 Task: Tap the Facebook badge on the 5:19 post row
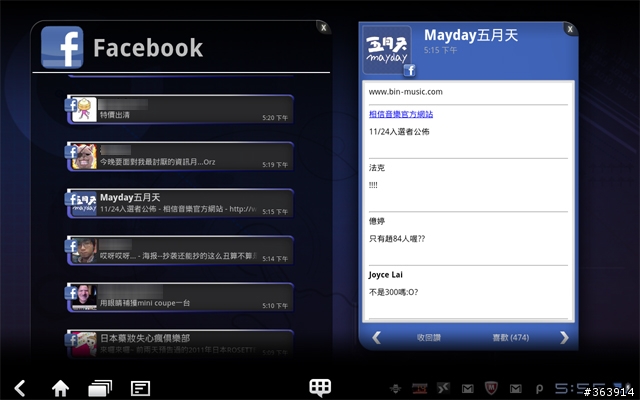(x=71, y=152)
